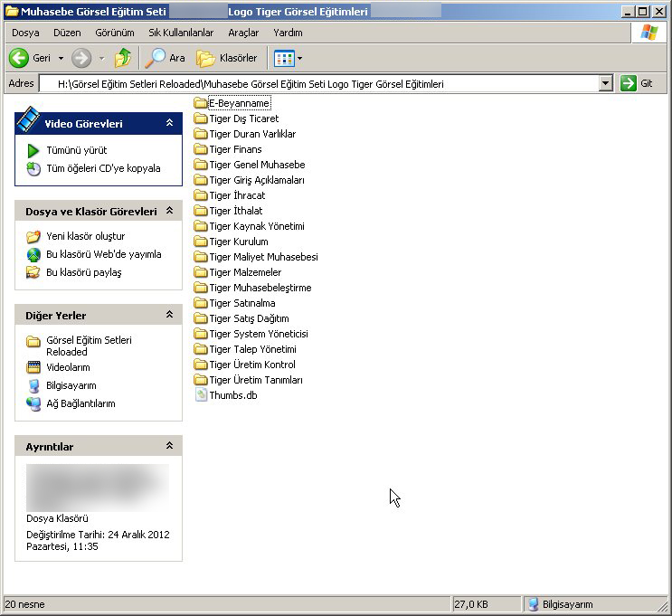Select the Tiger Kurulum folder icon
Screen dimensions: 672x616
tap(200, 242)
